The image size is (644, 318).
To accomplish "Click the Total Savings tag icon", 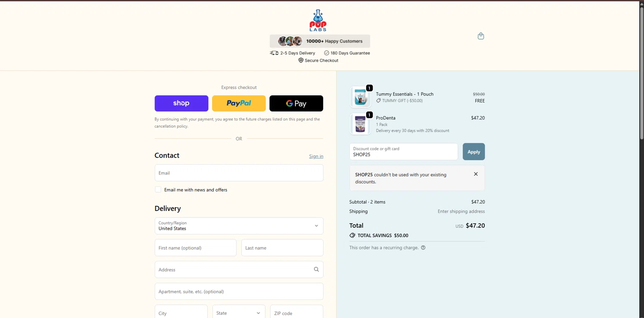I will 352,235.
